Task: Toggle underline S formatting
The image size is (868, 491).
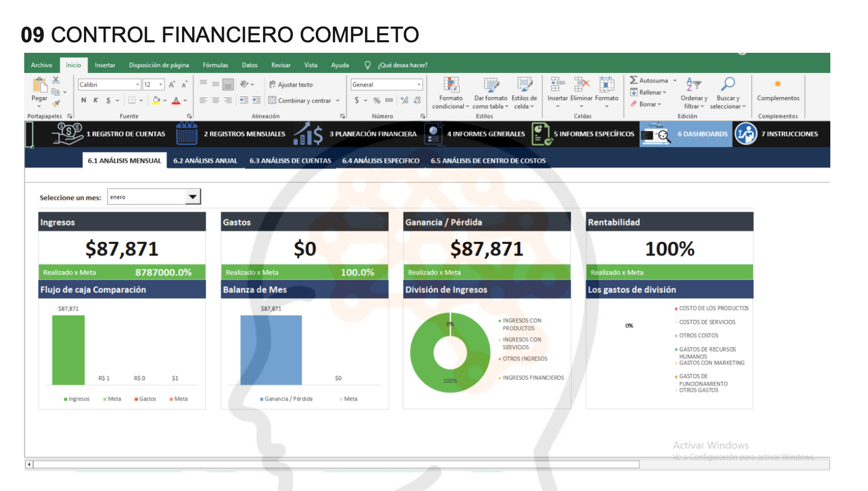Action: (108, 100)
